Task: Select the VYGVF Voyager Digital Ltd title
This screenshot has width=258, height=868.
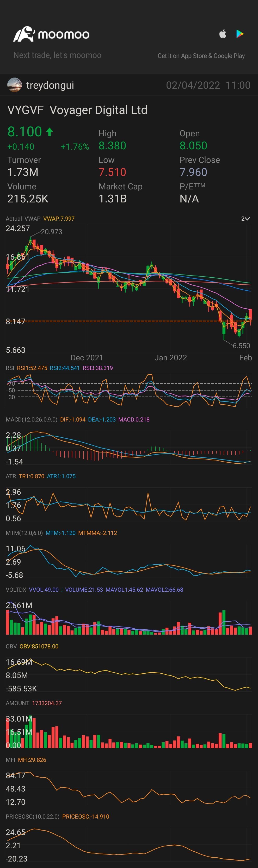Action: click(77, 110)
